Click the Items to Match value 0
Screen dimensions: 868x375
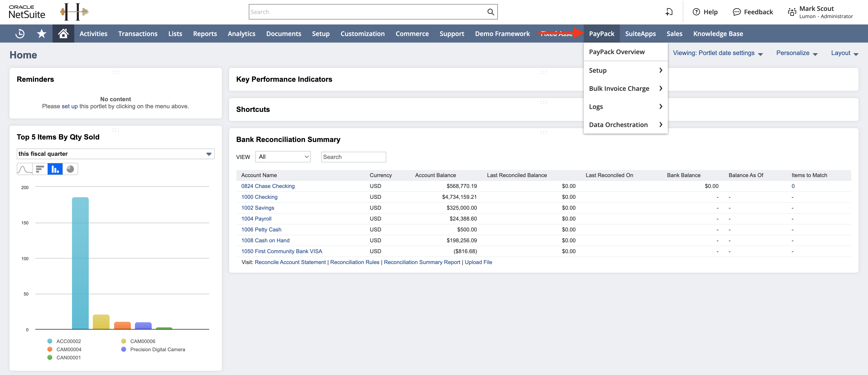tap(793, 186)
